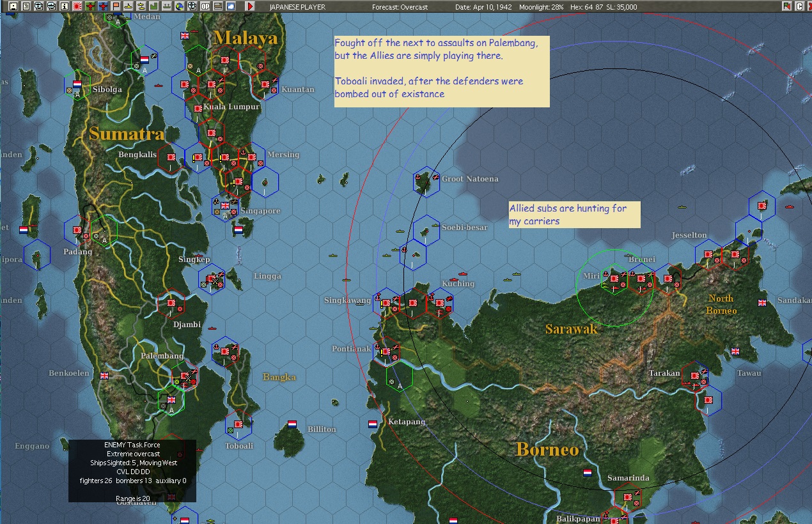The height and width of the screenshot is (524, 812).
Task: Click the ships-on-green toolbar icon
Action: tap(167, 6)
